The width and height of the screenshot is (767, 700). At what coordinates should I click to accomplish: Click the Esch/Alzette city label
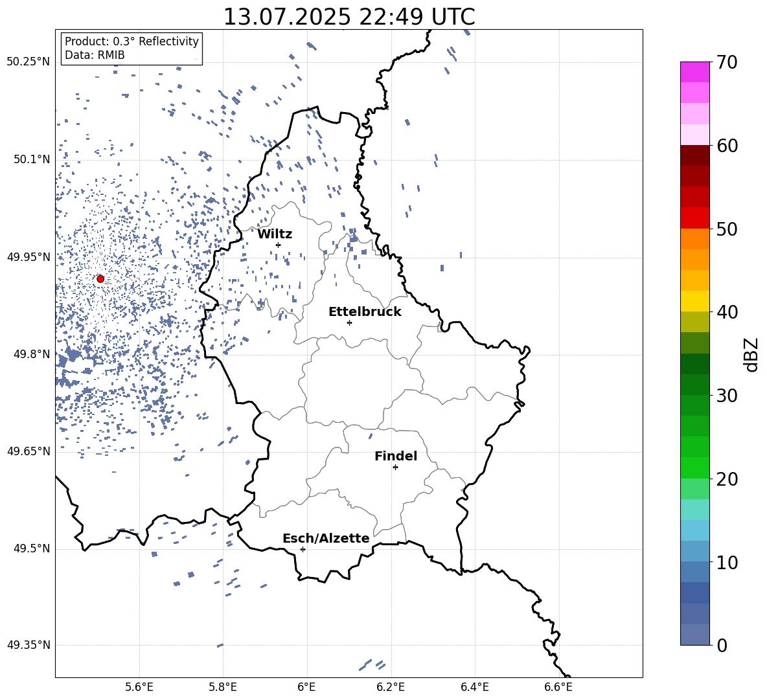[326, 538]
